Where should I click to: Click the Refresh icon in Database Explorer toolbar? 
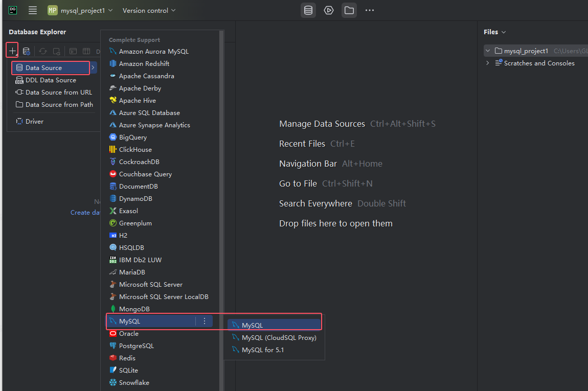(x=43, y=51)
